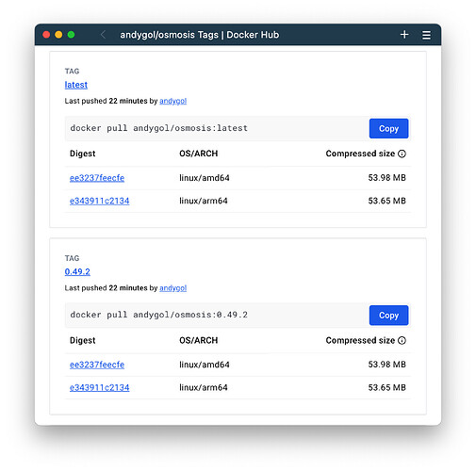Click 53.98 MB size in the latest tag table
476x471 pixels.
click(386, 178)
